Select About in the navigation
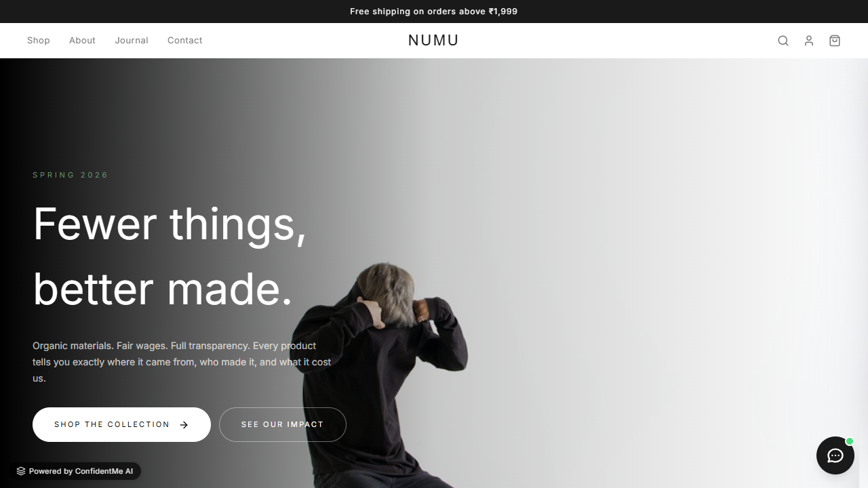The height and width of the screenshot is (488, 868). pyautogui.click(x=82, y=41)
